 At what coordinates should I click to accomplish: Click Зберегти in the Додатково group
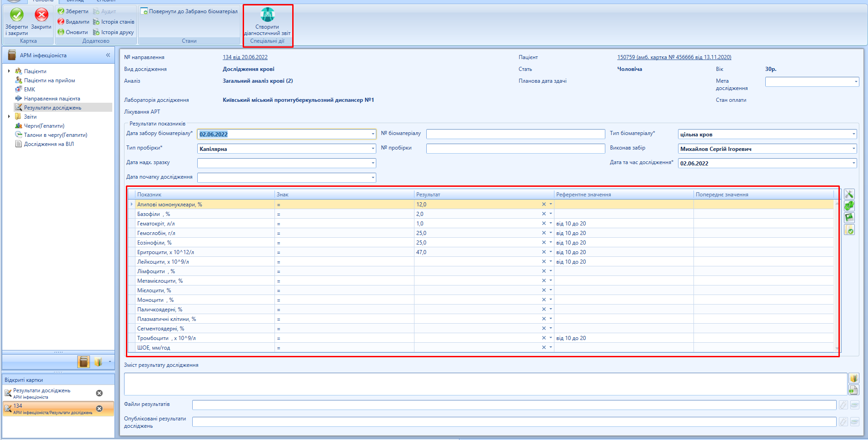click(73, 11)
